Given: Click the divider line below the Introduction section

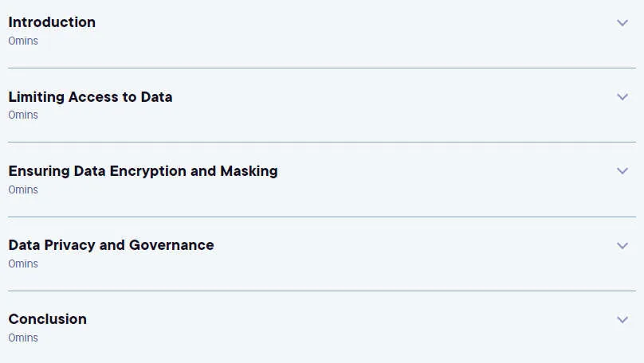Looking at the screenshot, I should tap(322, 68).
